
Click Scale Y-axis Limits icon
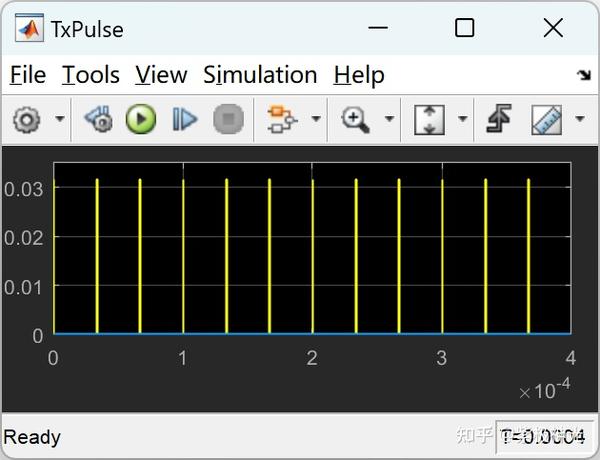[x=429, y=120]
